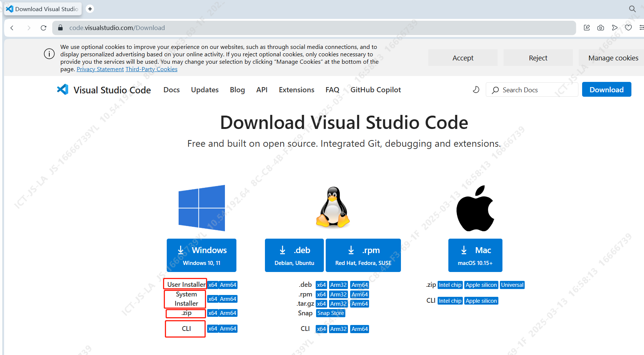Select Windows CLI Arm64 download
Screen dimensions: 644x355
(x=228, y=329)
